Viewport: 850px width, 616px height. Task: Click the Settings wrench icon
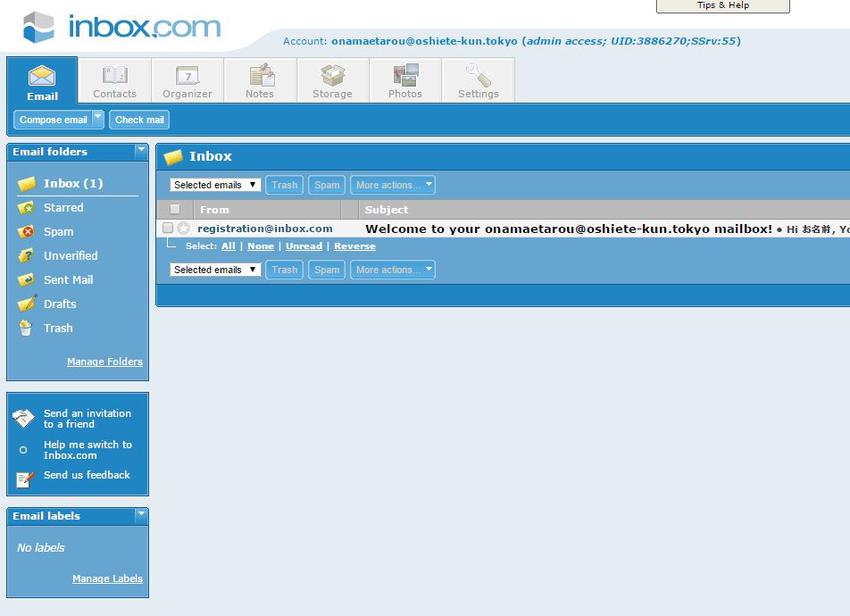tap(479, 75)
